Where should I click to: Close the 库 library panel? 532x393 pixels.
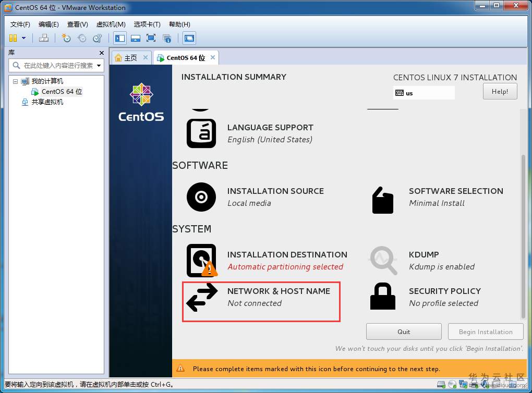[102, 53]
